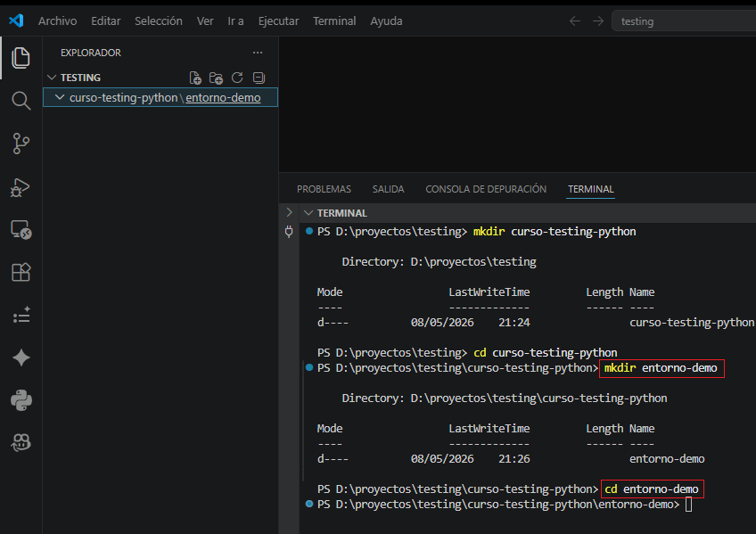Image resolution: width=756 pixels, height=534 pixels.
Task: Click the EXPLORADOR panel title
Action: click(x=91, y=53)
